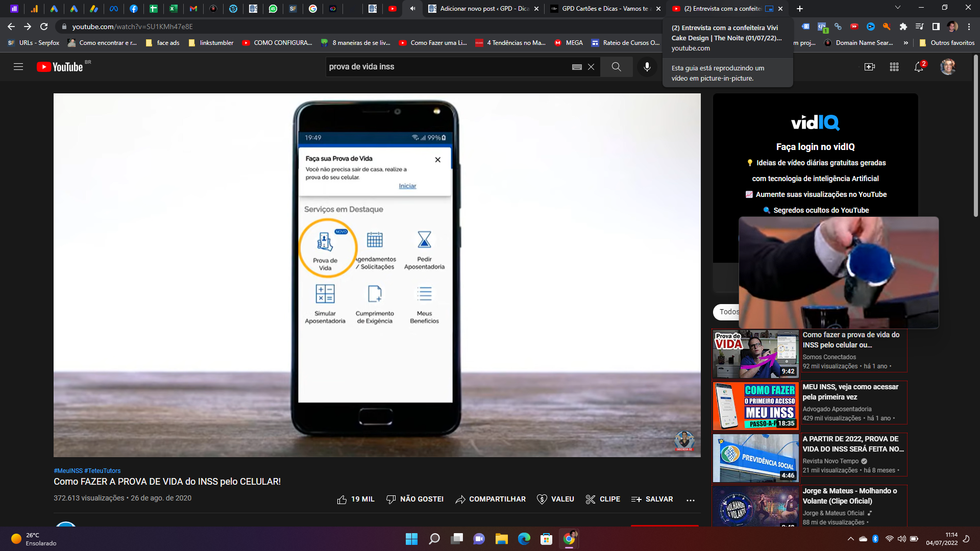Open the create video camera icon
Screen dimensions: 980x551
[870, 67]
